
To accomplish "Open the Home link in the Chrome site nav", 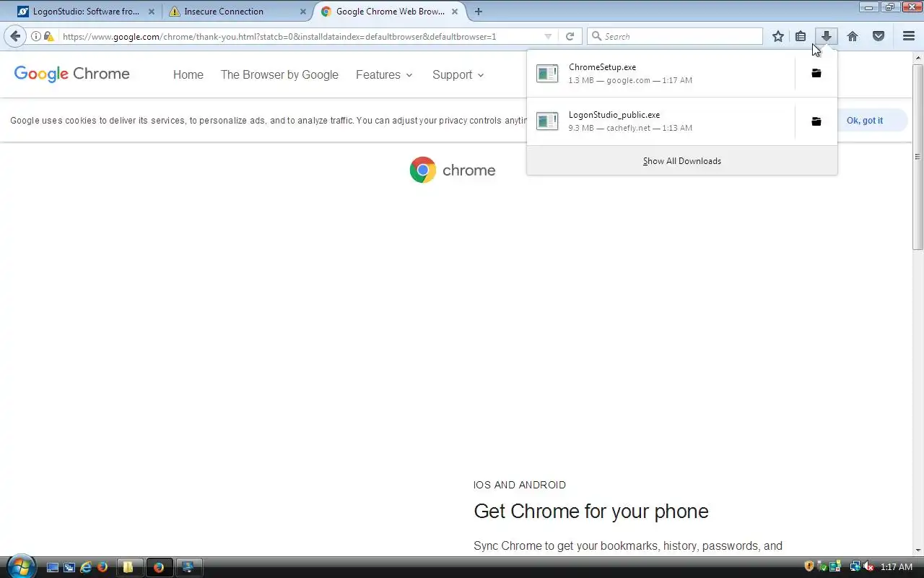I will tap(188, 74).
